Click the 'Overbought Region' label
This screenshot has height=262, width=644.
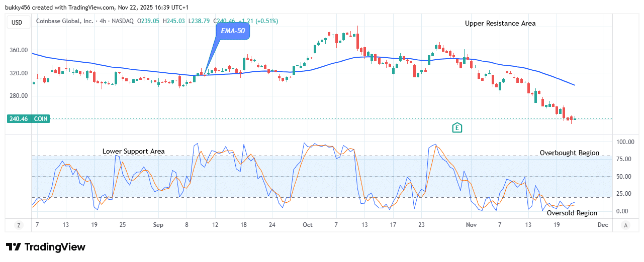click(x=570, y=153)
